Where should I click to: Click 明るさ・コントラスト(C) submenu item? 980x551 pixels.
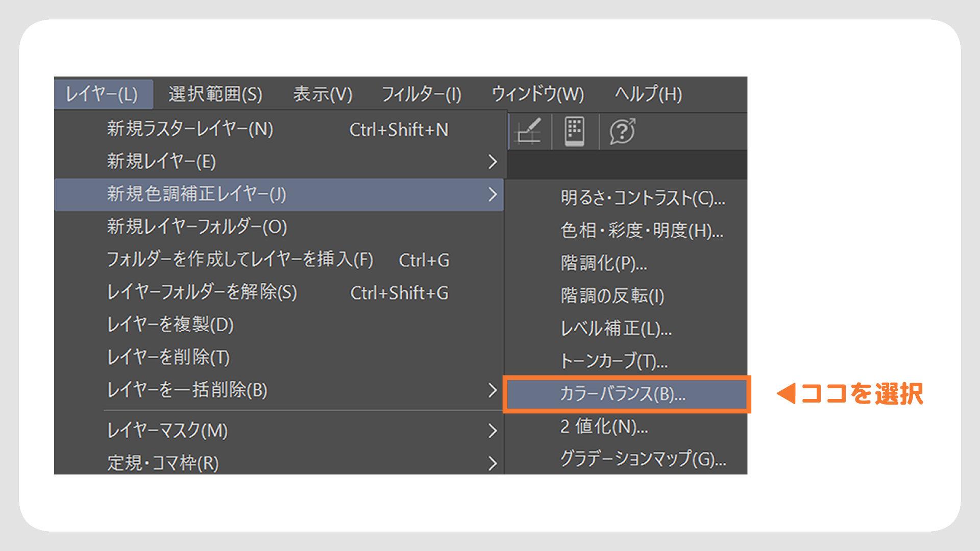[x=643, y=198]
